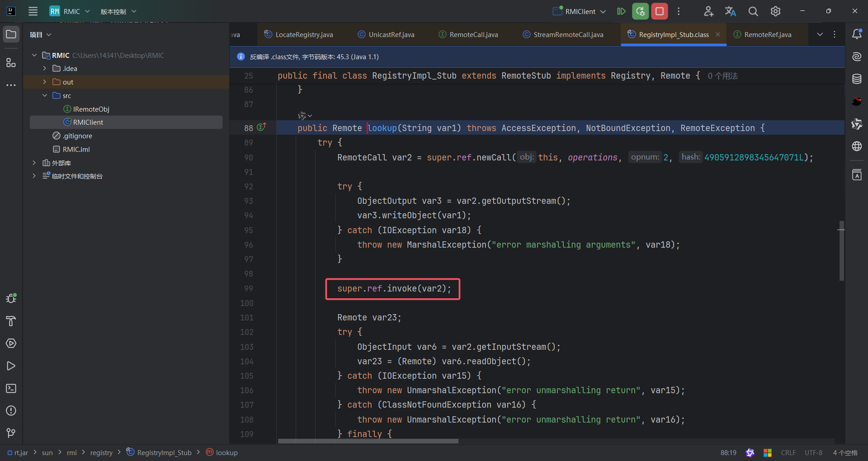Show more tool windows ellipsis

pyautogui.click(x=11, y=85)
